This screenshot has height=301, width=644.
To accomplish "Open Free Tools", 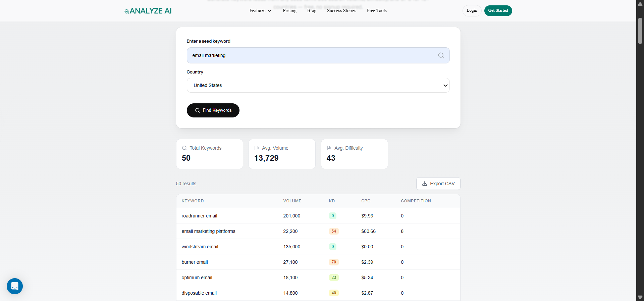I will tap(377, 11).
